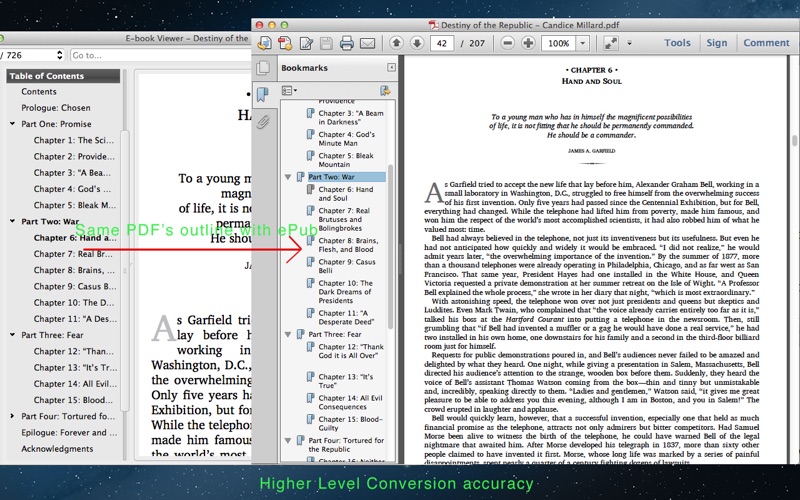800x500 pixels.
Task: Open the Comment pane
Action: tap(766, 43)
